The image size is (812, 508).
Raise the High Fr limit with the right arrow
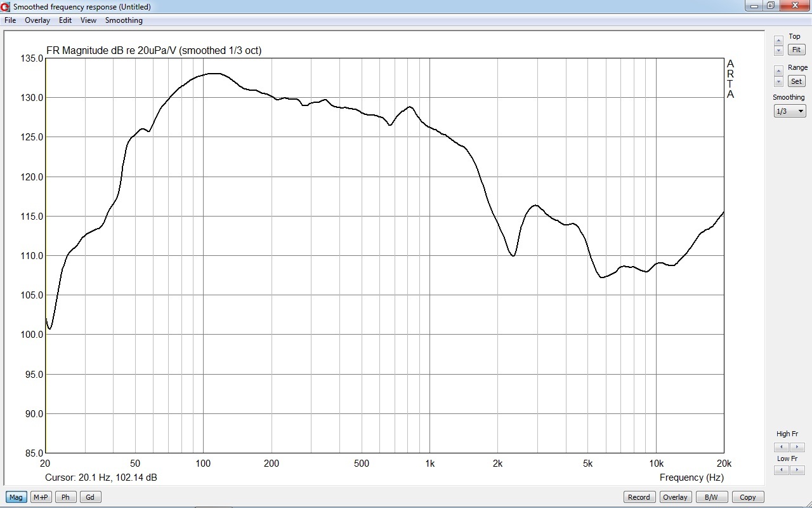(x=797, y=447)
